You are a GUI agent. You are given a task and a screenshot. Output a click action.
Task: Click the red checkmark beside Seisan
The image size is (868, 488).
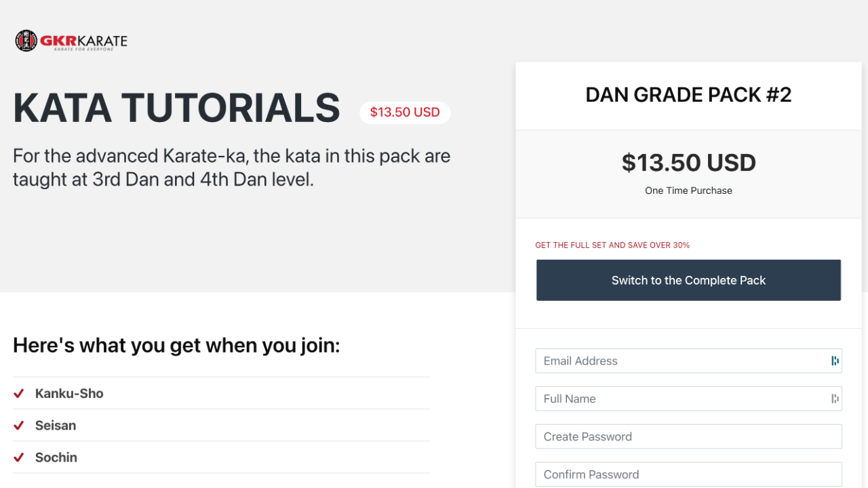click(x=19, y=425)
